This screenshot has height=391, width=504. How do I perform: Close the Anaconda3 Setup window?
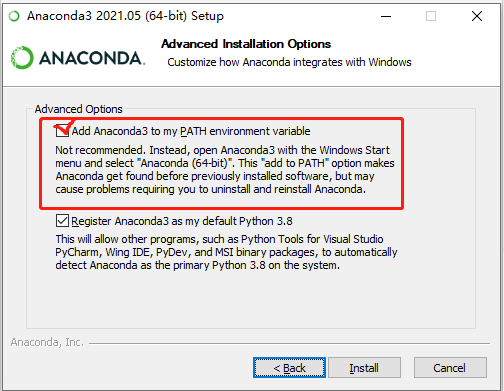(477, 16)
